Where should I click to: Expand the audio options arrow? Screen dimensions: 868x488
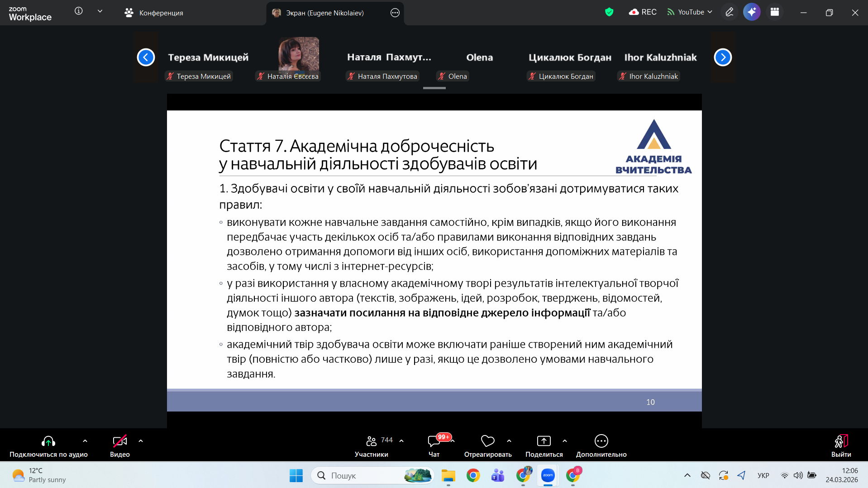coord(85,441)
